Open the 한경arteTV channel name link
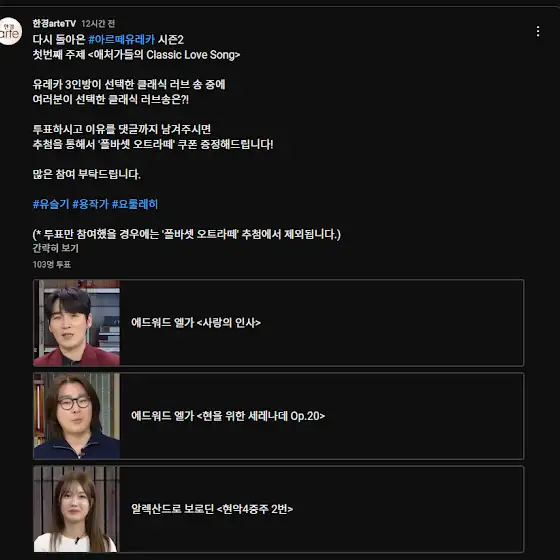The width and height of the screenshot is (560, 560). 54,24
